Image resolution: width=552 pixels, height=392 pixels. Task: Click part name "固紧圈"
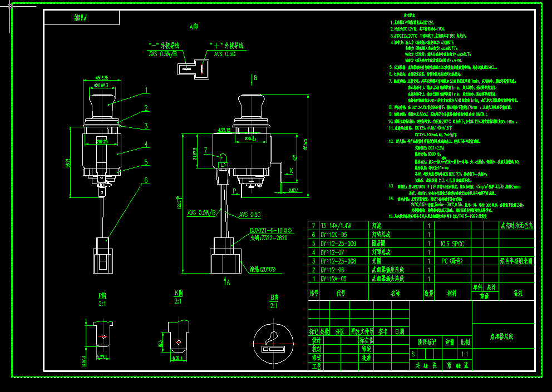pyautogui.click(x=379, y=244)
